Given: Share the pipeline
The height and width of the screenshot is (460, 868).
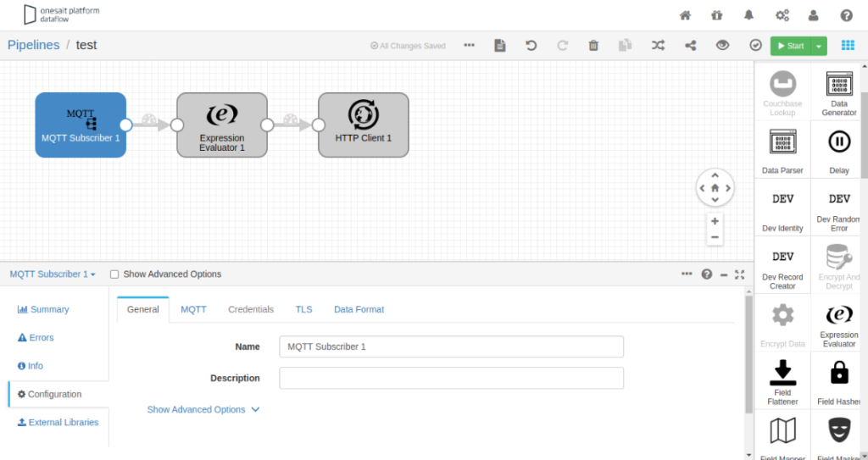Looking at the screenshot, I should pos(690,46).
